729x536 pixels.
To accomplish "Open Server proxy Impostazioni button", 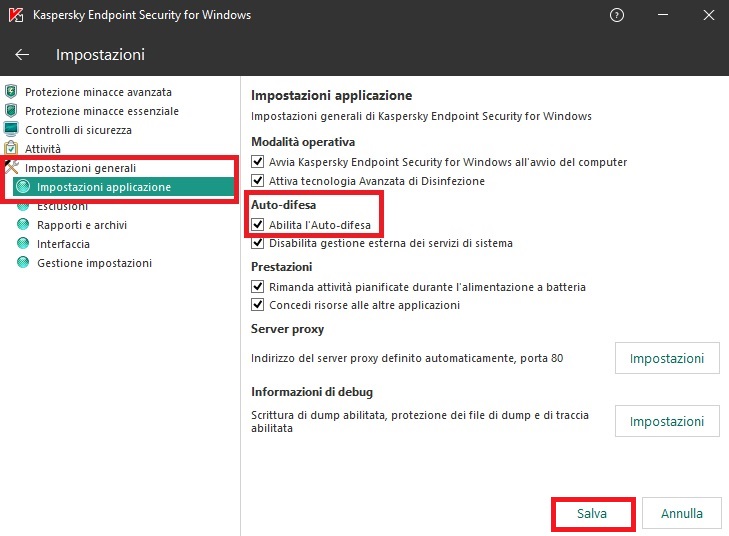I will (667, 358).
